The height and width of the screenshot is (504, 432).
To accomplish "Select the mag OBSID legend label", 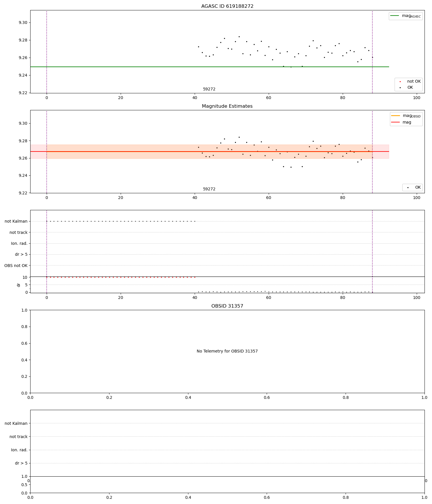I will coord(412,116).
